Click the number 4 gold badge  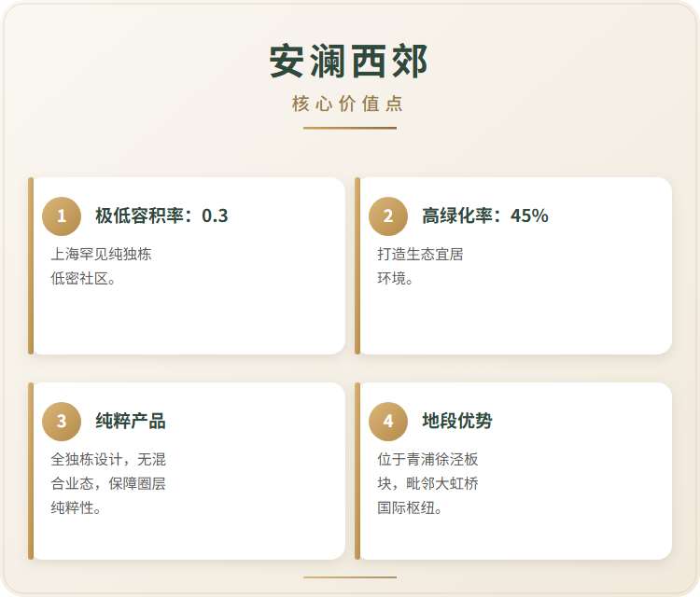click(x=388, y=422)
